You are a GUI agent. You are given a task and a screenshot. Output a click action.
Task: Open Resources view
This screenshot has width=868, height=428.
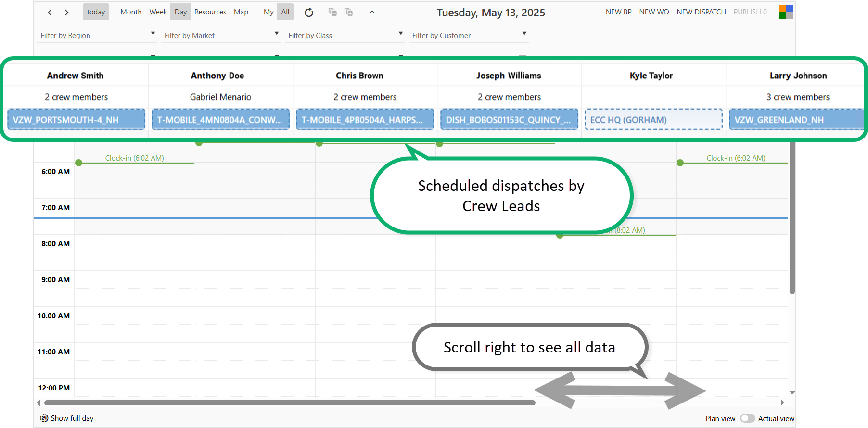210,12
